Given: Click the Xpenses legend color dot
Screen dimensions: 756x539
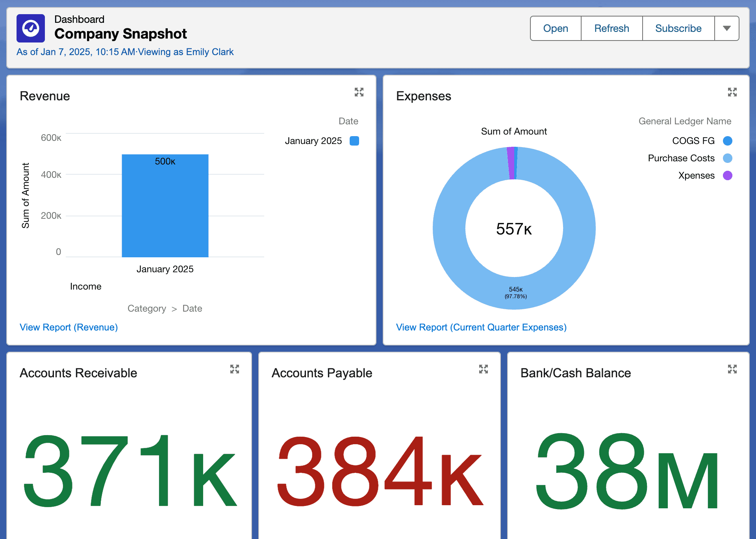Looking at the screenshot, I should 728,175.
